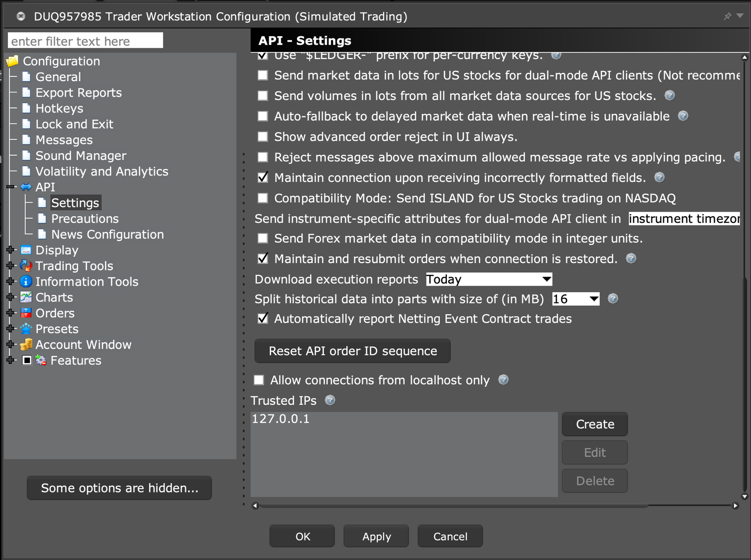Enable Send volumes in lots checkbox
This screenshot has height=560, width=751.
pyautogui.click(x=263, y=96)
